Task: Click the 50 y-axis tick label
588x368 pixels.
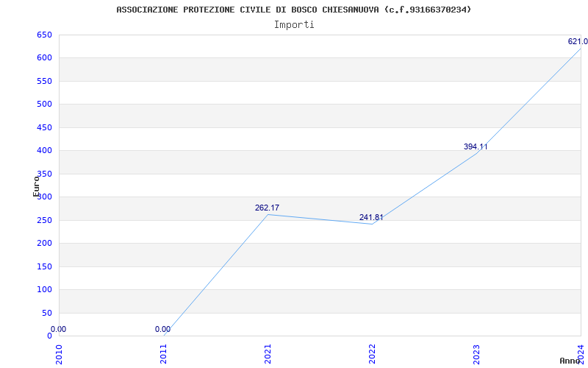Action: (46, 314)
